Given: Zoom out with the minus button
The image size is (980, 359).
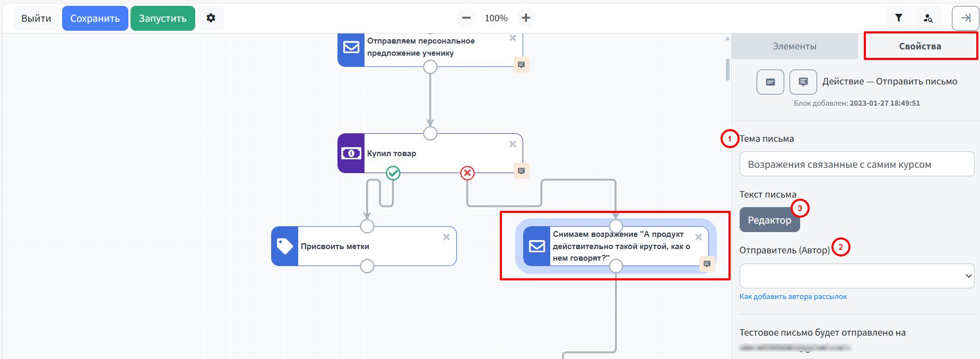Looking at the screenshot, I should click(466, 18).
